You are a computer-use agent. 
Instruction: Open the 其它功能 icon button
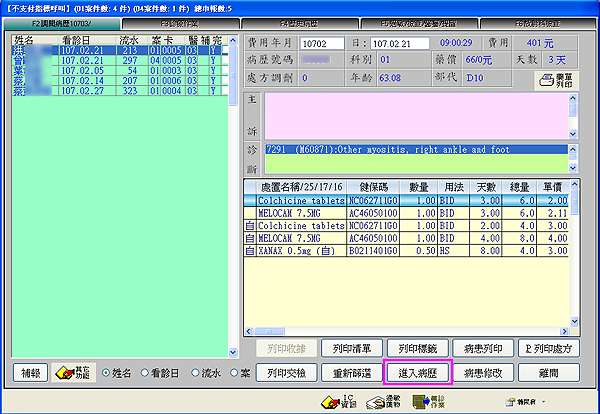tap(73, 372)
